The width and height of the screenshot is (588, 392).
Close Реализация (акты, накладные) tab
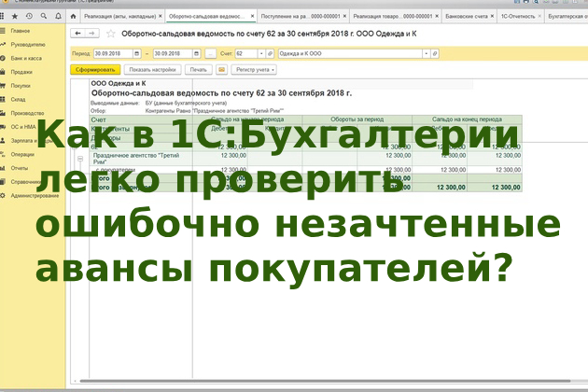(x=161, y=16)
